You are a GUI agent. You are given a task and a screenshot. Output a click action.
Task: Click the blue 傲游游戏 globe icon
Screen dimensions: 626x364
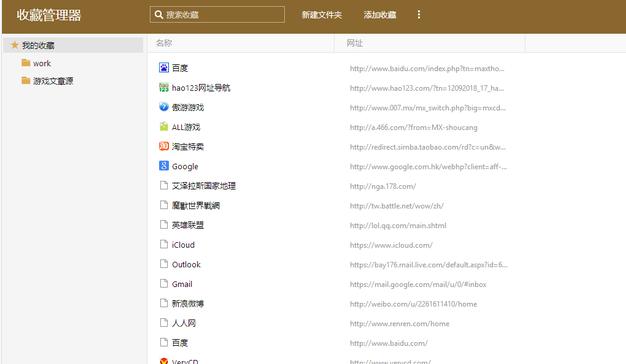tap(164, 107)
